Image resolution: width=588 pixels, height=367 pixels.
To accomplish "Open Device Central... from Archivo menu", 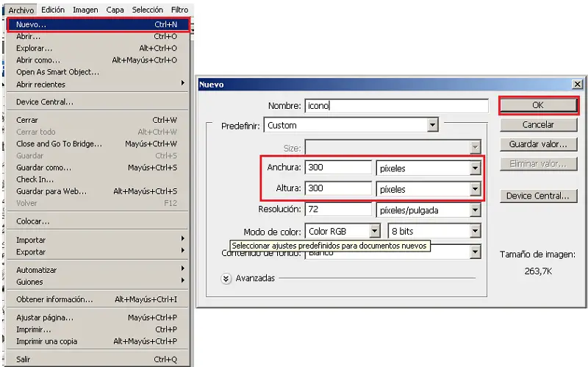I will pos(98,101).
